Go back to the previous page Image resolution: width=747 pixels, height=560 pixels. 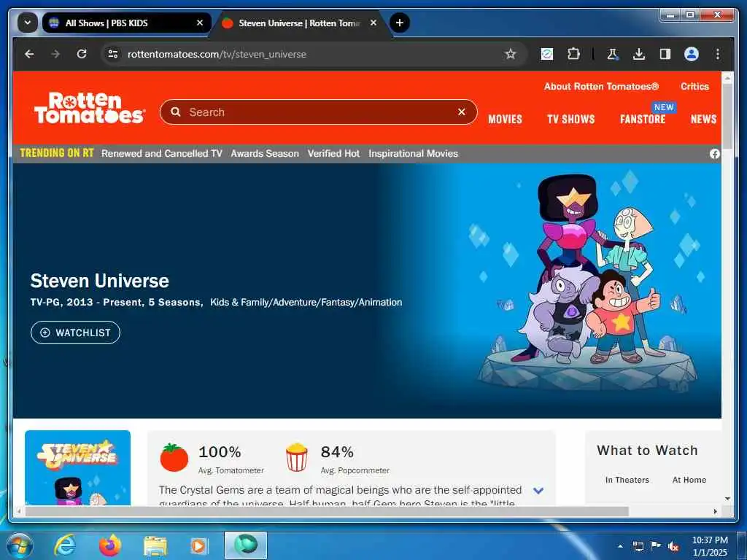tap(29, 54)
